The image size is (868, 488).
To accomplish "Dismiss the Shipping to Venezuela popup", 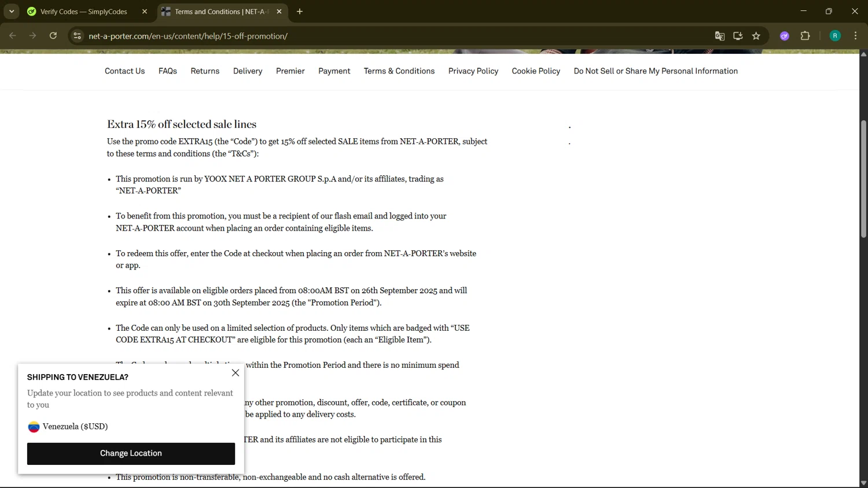I will [x=236, y=373].
